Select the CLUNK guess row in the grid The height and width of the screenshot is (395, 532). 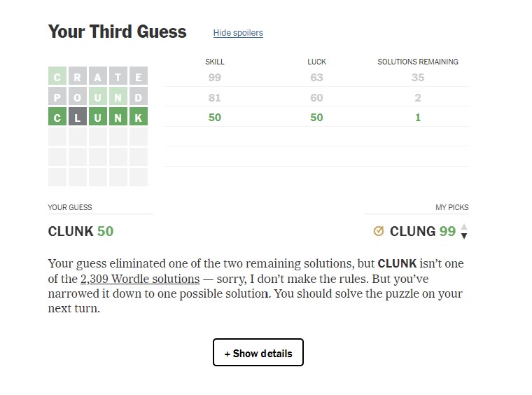click(x=98, y=118)
